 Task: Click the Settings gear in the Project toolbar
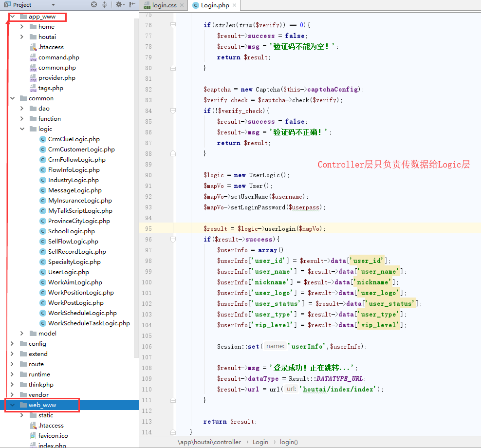pyautogui.click(x=118, y=4)
